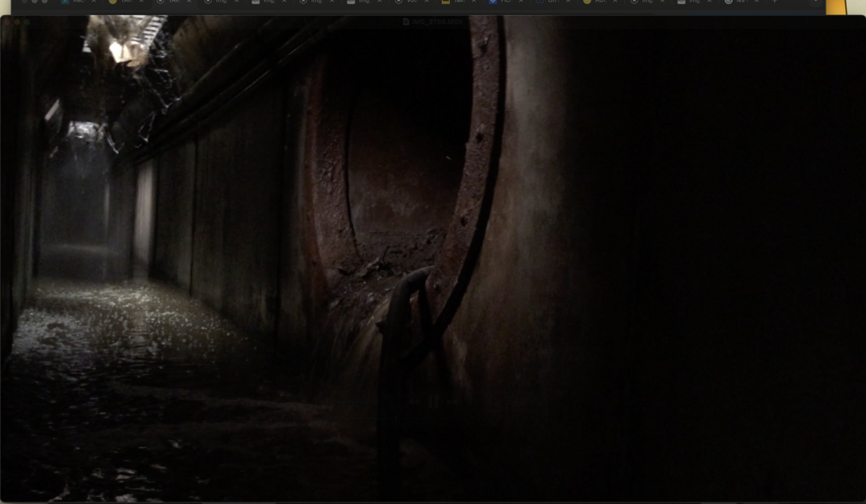Screen dimensions: 866x504
Task: Switch to the "Rec" browser tab
Action: (77, 2)
